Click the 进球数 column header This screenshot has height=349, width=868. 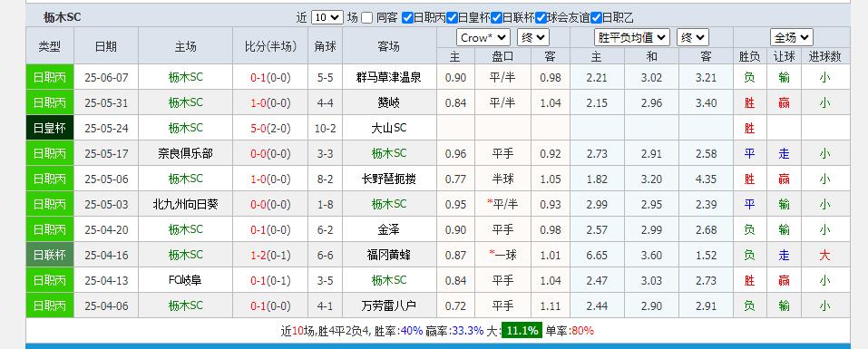pos(824,56)
